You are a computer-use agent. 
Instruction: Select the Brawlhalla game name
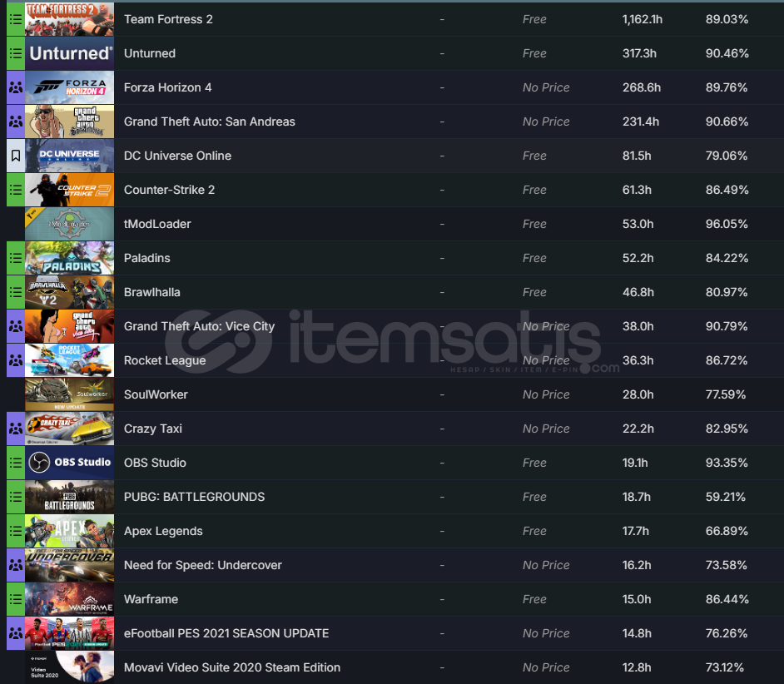tap(152, 292)
